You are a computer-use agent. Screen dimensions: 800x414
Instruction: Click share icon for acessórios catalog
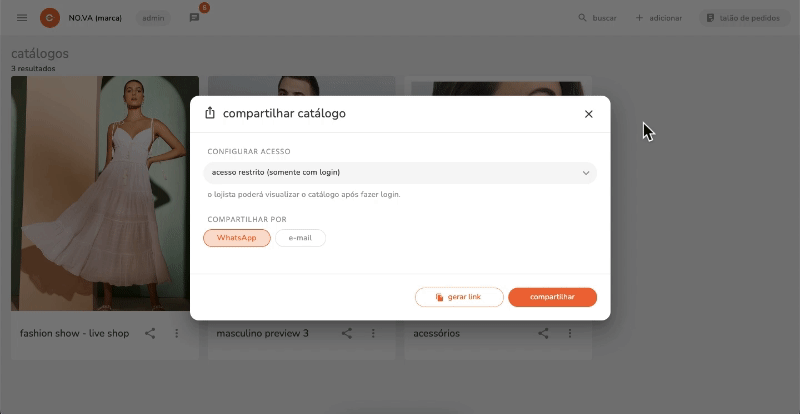tap(543, 333)
